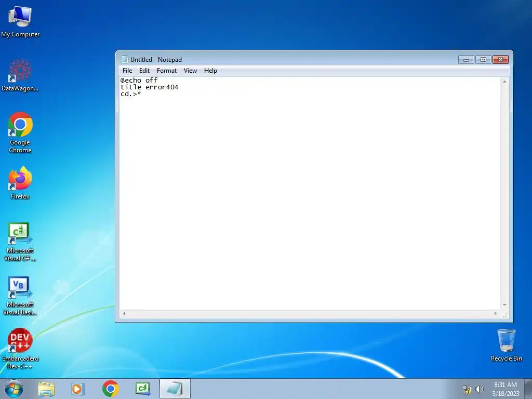Open My Computer desktop icon
Image resolution: width=532 pixels, height=399 pixels.
click(x=20, y=22)
